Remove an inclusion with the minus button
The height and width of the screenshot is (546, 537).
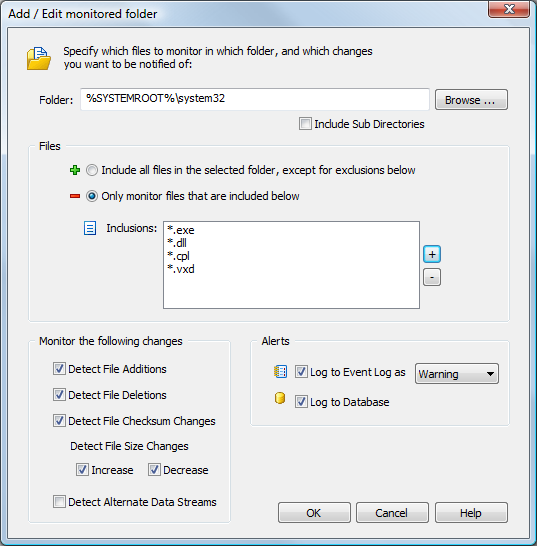click(x=432, y=277)
